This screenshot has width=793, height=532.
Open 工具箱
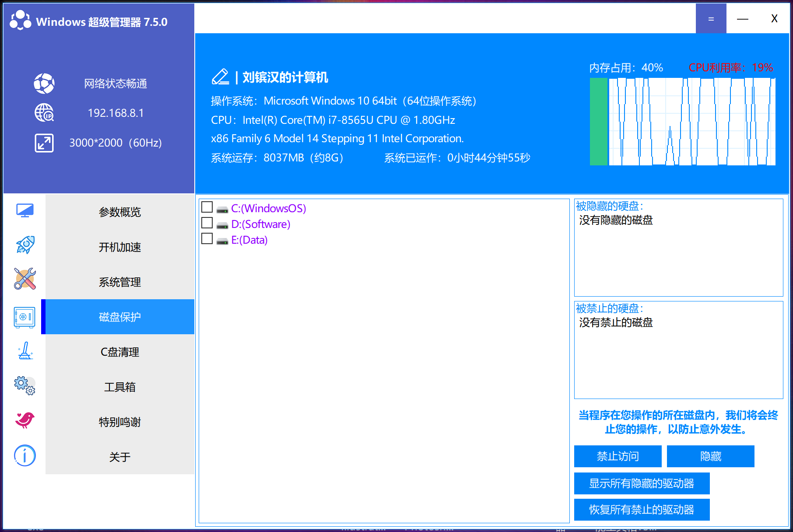pos(120,387)
